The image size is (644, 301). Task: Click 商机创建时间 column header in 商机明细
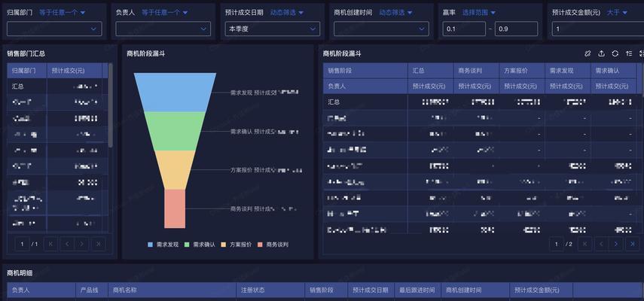pyautogui.click(x=475, y=290)
